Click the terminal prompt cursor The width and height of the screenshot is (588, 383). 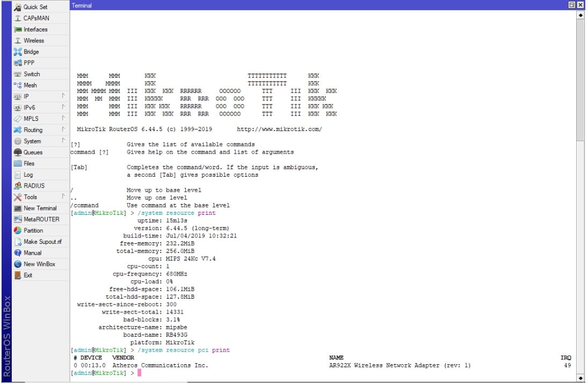point(139,373)
